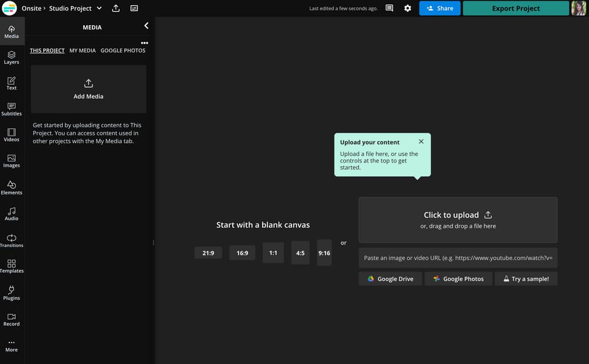Open the Layers panel
Viewport: 589px width, 364px height.
11,57
